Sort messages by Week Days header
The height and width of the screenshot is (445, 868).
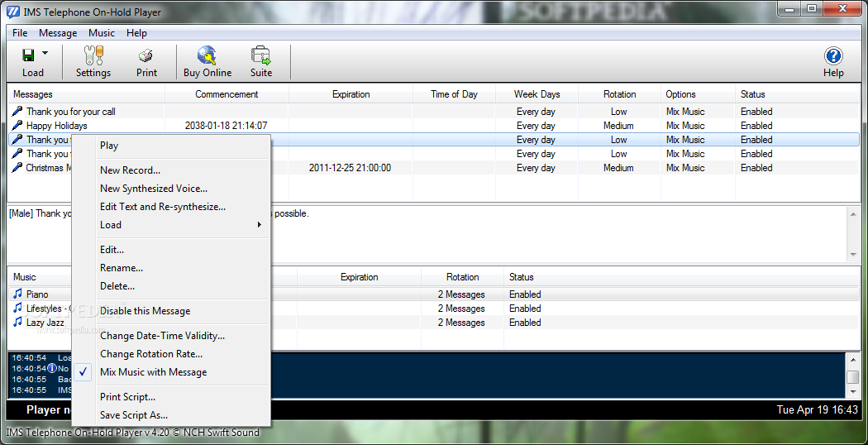[x=537, y=94]
